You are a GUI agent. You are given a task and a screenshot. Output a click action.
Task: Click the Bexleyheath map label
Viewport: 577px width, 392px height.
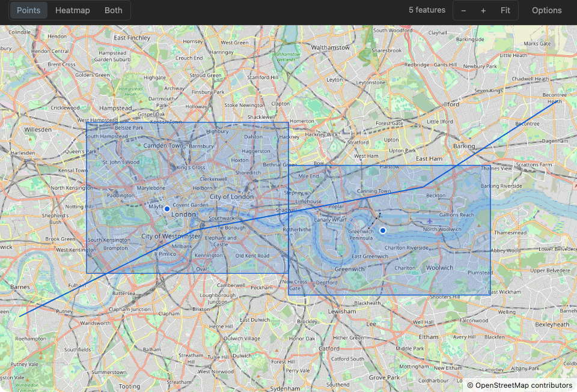pos(552,324)
